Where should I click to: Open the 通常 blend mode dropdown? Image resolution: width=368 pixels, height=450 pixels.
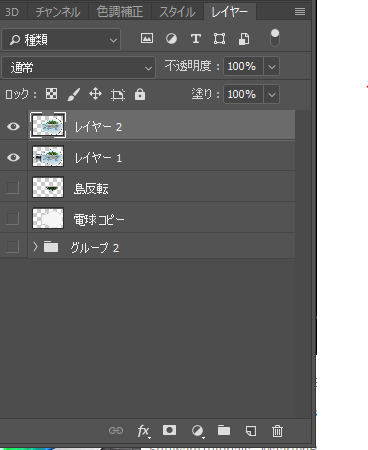pyautogui.click(x=78, y=67)
